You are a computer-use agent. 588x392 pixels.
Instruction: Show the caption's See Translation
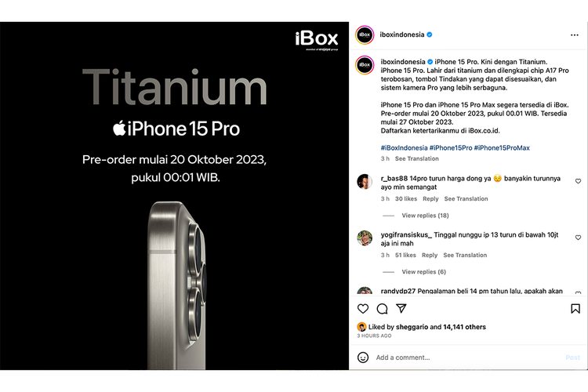pos(416,158)
